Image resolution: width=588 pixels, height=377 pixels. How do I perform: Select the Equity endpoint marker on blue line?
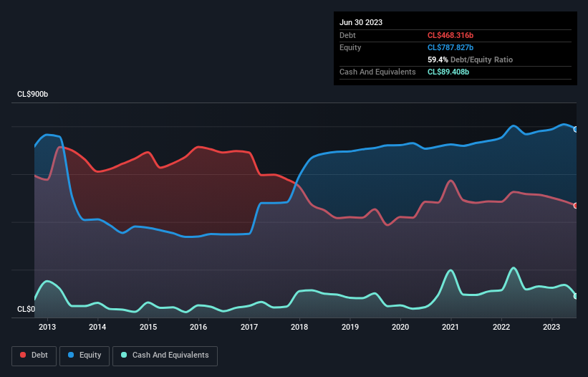576,130
